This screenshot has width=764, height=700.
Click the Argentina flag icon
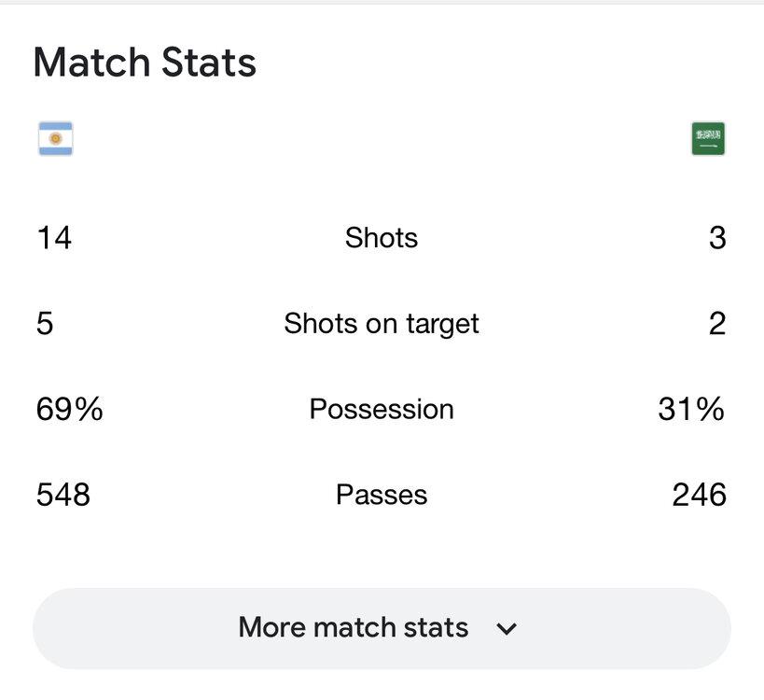click(x=55, y=138)
